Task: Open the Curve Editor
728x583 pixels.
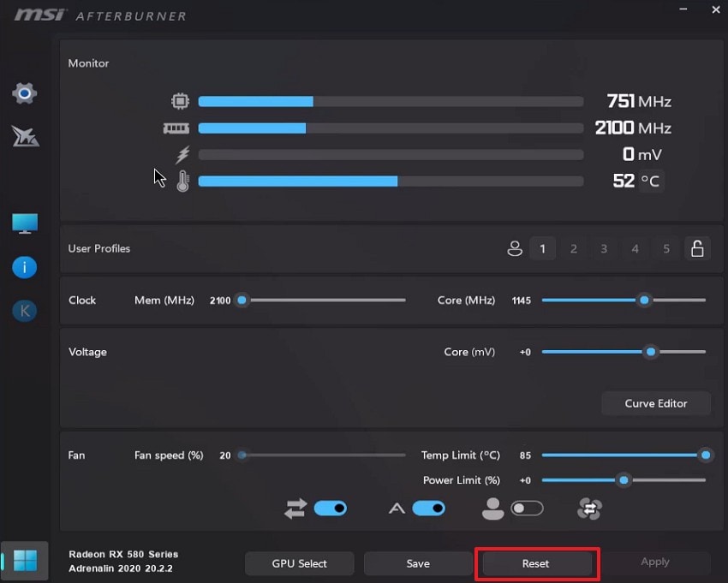Action: click(x=656, y=403)
